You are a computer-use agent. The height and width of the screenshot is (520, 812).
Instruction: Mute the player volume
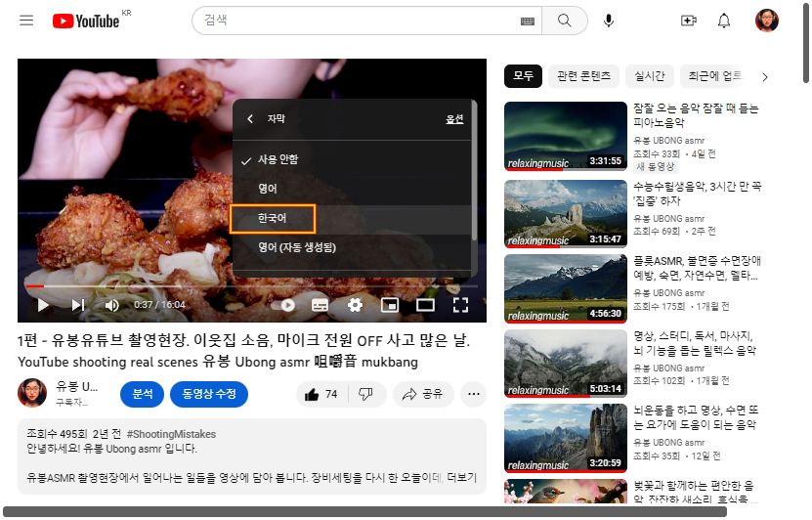point(111,305)
